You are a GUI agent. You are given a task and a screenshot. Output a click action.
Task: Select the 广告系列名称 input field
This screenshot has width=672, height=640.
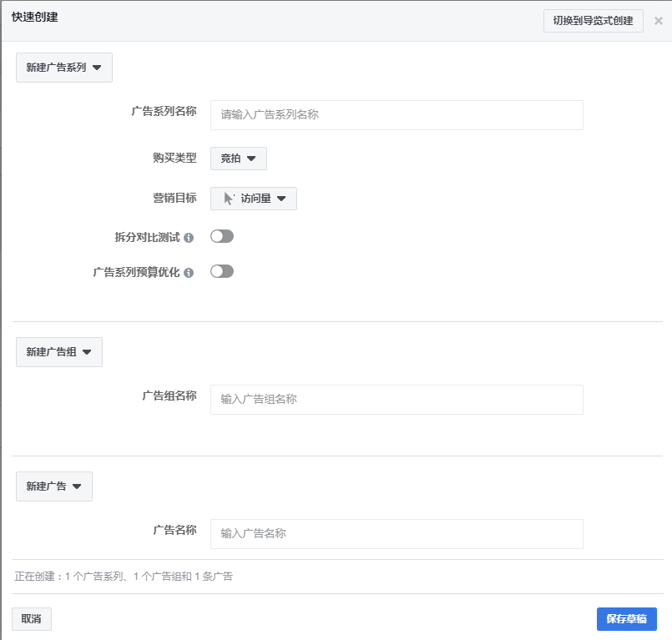tap(396, 115)
